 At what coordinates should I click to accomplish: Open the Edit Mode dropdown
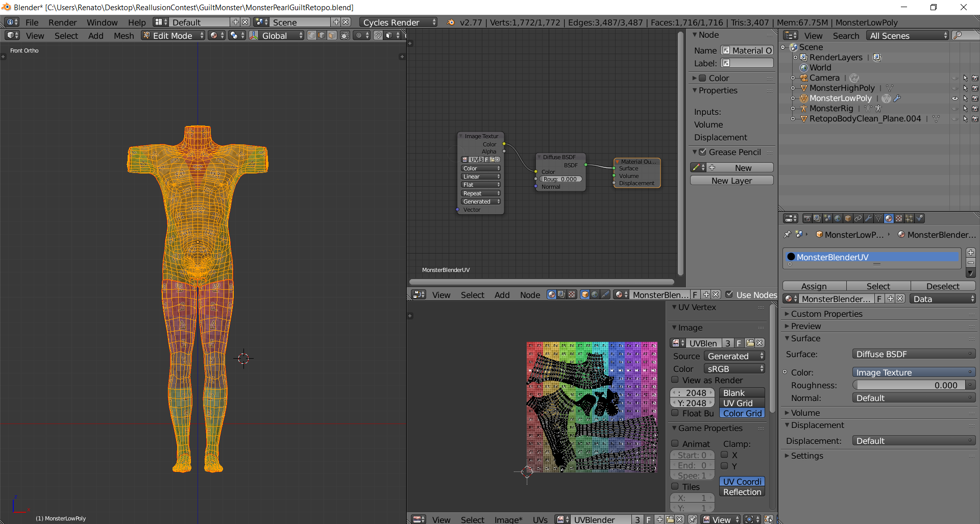(173, 35)
